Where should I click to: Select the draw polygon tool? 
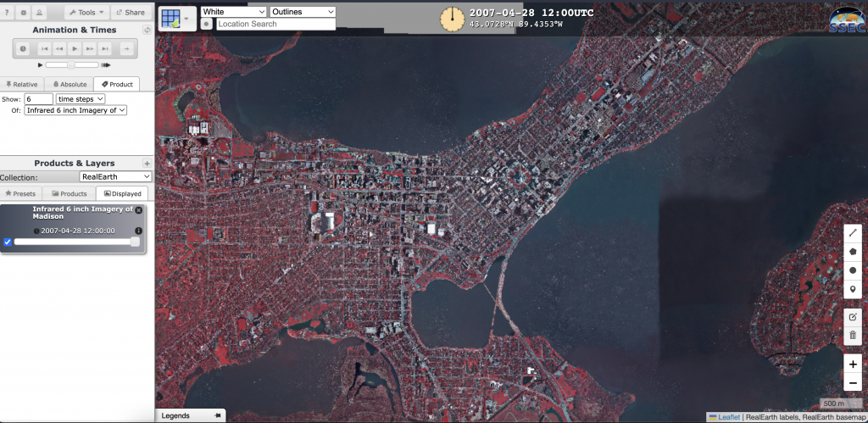click(853, 252)
